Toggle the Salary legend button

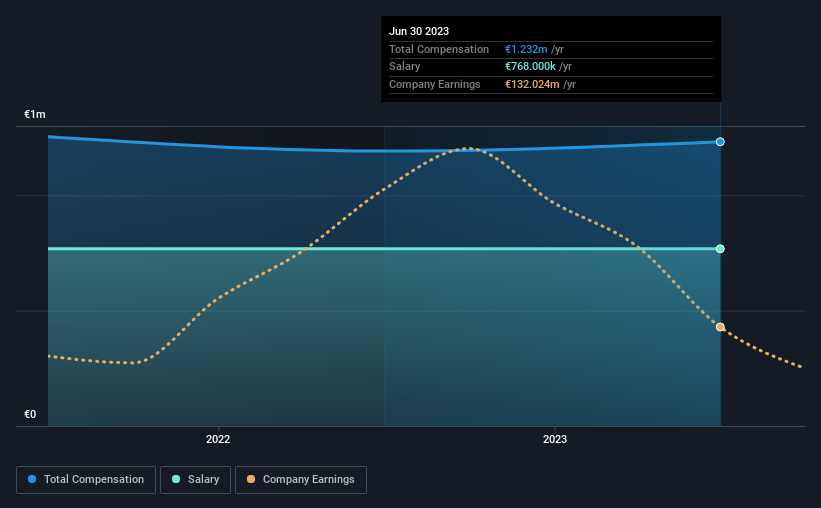click(195, 480)
